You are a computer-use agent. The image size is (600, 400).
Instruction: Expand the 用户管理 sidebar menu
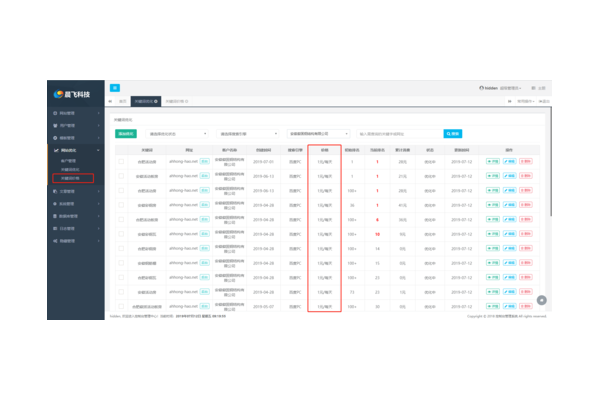(x=72, y=126)
